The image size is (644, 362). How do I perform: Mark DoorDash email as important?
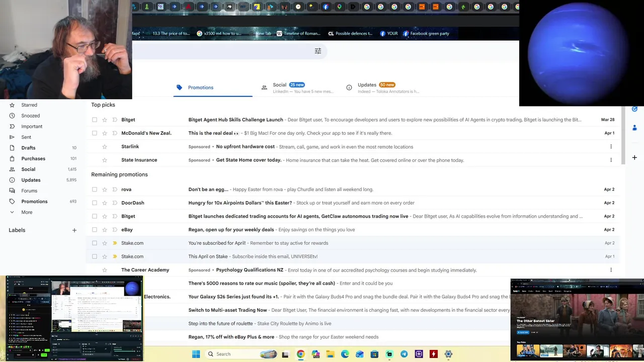(115, 203)
